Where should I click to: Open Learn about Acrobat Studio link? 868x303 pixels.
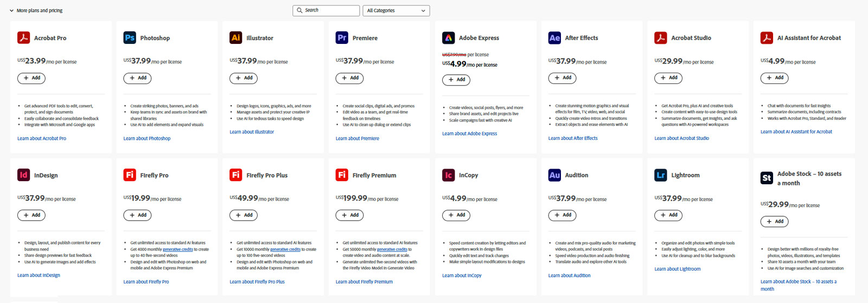click(x=682, y=139)
